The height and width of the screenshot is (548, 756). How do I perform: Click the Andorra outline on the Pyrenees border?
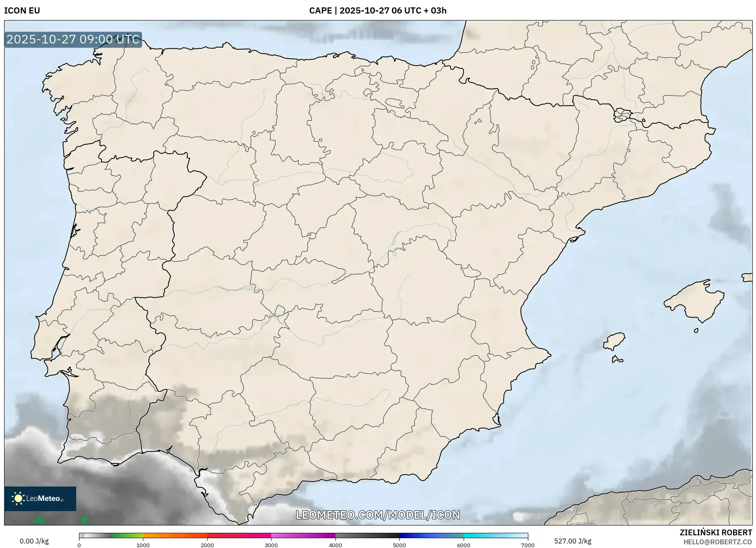click(x=622, y=115)
